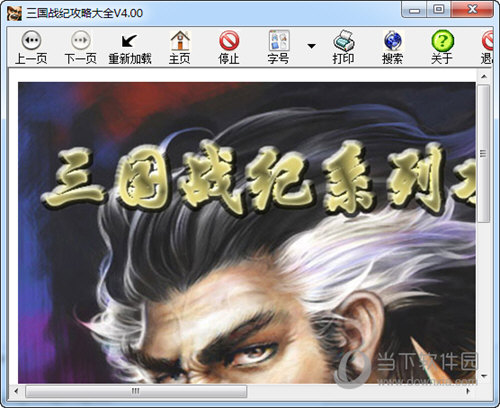
Task: Click the vertical scrollbar down arrow
Action: (484, 376)
